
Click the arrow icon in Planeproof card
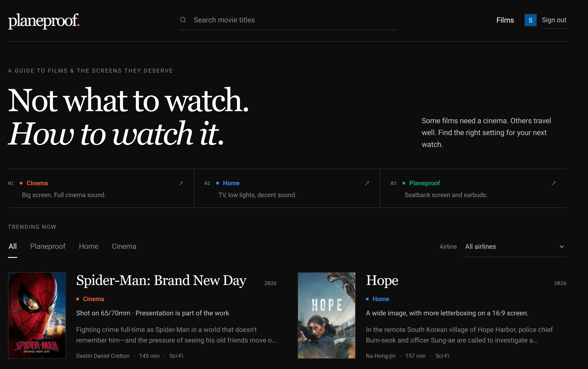(553, 183)
